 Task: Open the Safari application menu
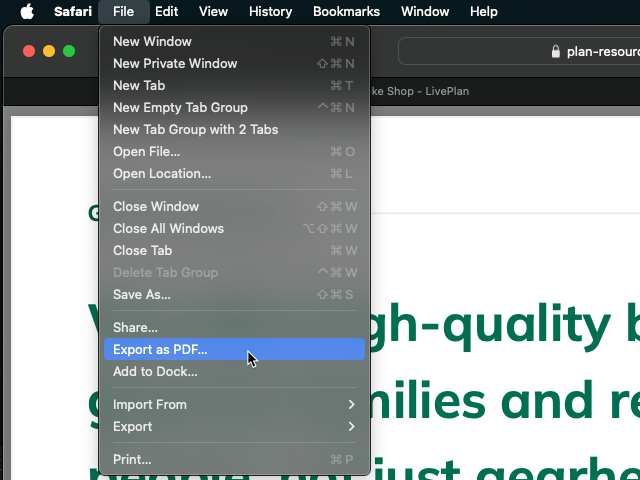[73, 12]
